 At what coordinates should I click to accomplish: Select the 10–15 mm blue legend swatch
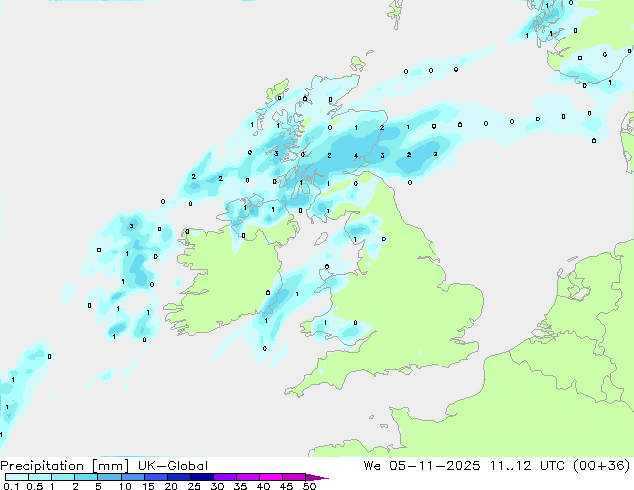tap(132, 477)
